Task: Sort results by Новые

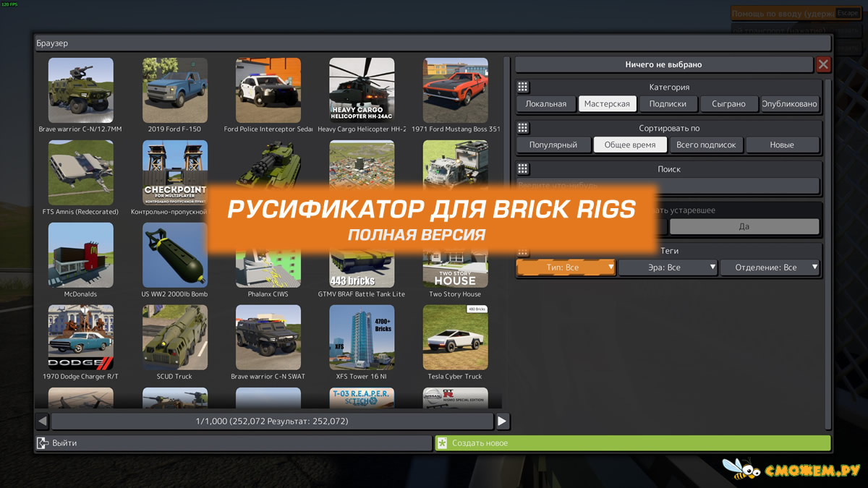Action: click(782, 145)
